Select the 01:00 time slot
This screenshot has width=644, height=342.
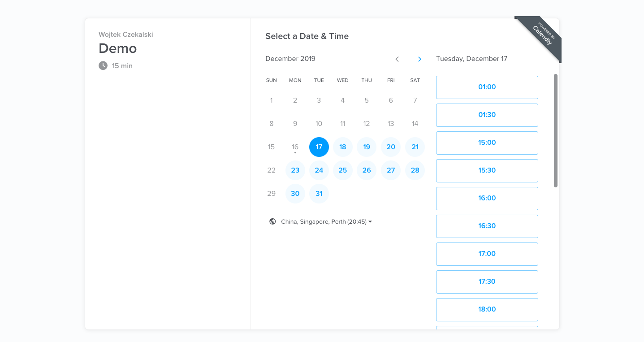[x=487, y=87]
